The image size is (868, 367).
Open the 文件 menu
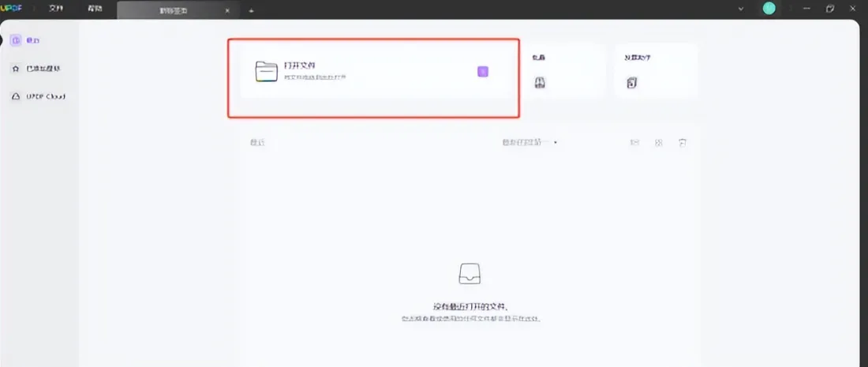56,9
